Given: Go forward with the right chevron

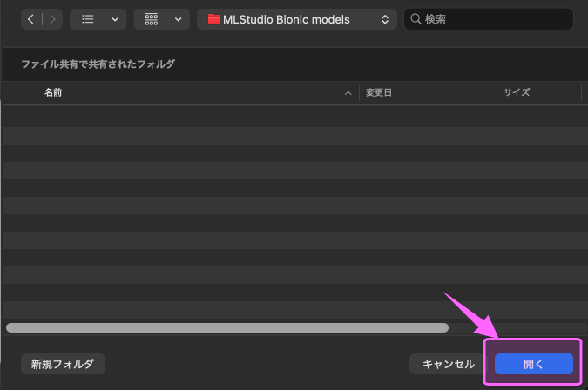Looking at the screenshot, I should point(52,19).
